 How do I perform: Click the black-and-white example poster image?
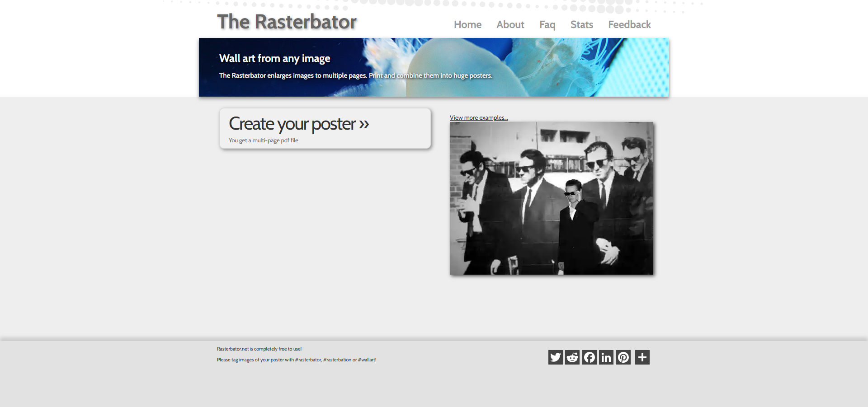point(551,198)
